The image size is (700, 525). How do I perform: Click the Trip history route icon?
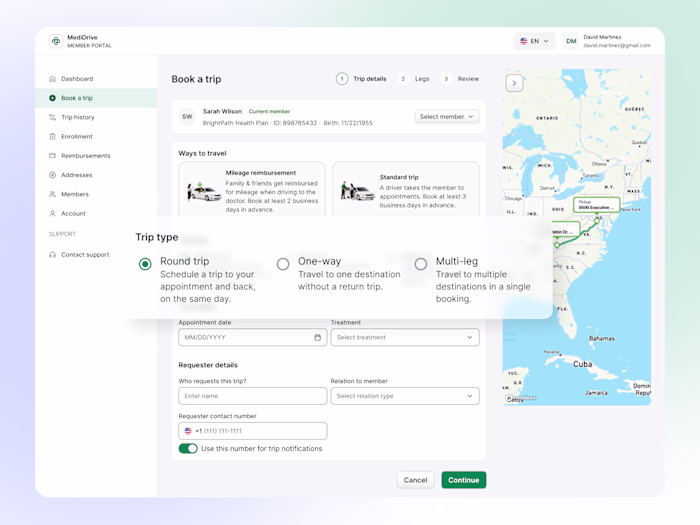[52, 117]
